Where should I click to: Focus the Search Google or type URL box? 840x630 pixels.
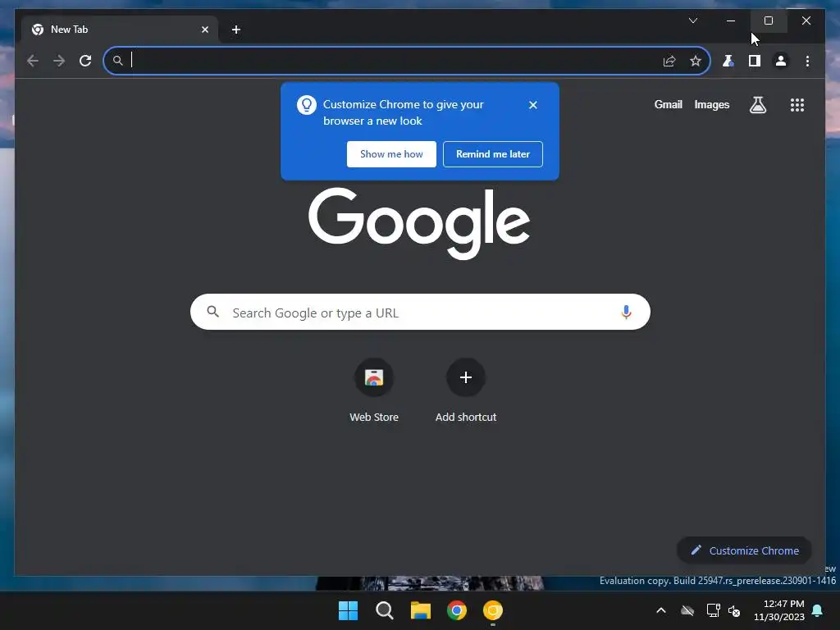(420, 312)
